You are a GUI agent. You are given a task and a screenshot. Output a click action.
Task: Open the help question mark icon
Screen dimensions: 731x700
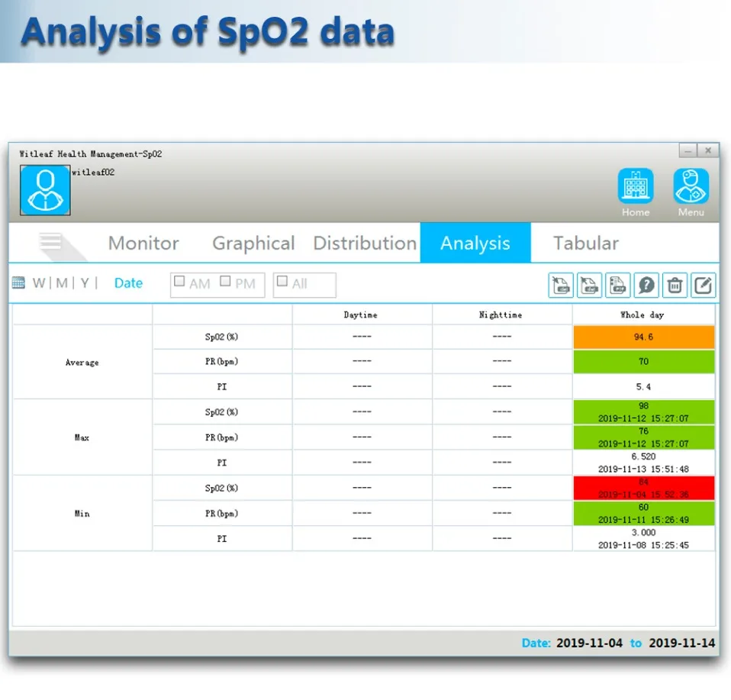pyautogui.click(x=646, y=285)
